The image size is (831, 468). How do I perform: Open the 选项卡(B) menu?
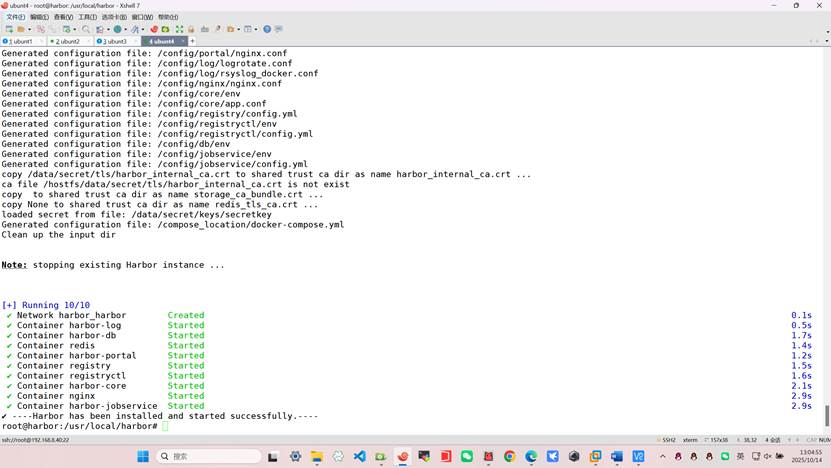(x=114, y=17)
